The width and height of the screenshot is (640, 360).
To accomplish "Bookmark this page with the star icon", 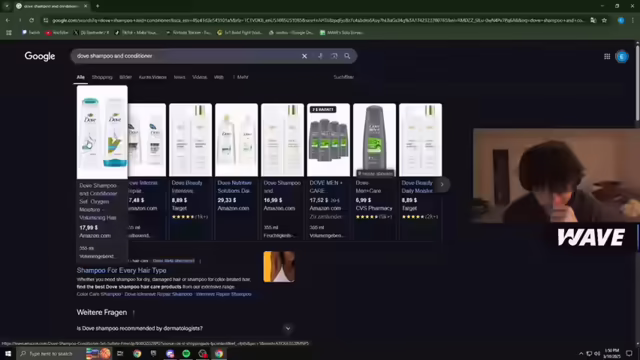I will pyautogui.click(x=604, y=20).
